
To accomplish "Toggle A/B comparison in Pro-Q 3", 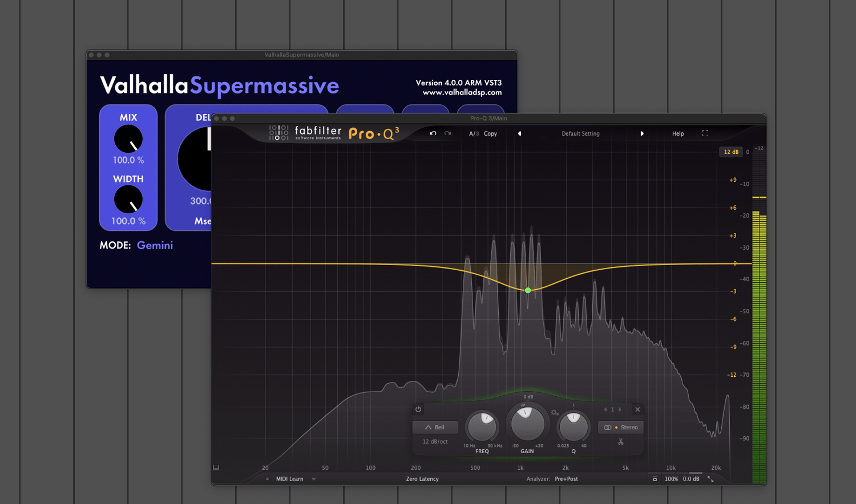I will pyautogui.click(x=474, y=133).
